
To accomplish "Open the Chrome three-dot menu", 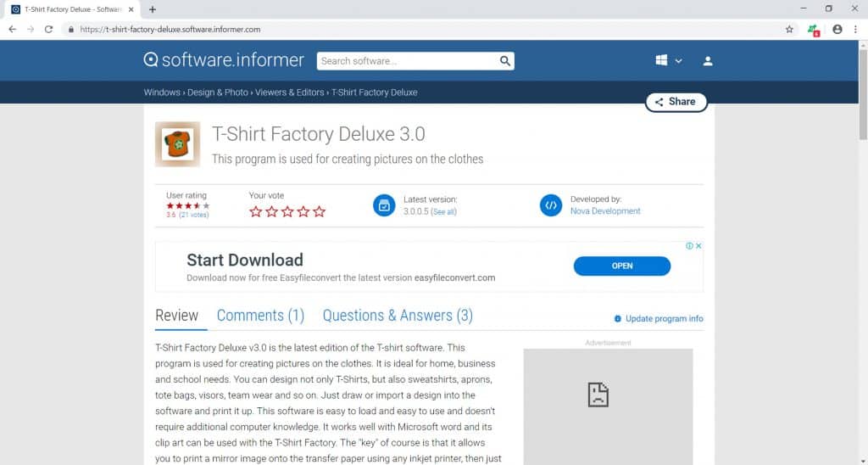I will point(855,30).
